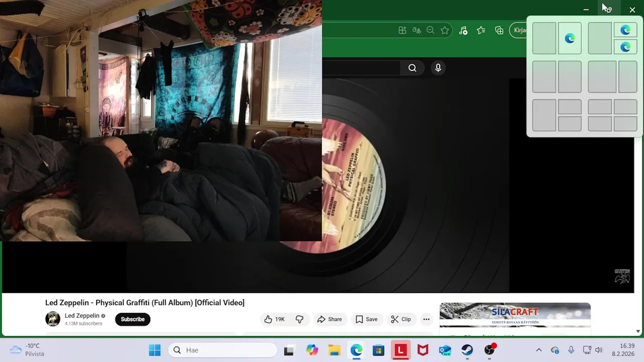Open Steam from the taskbar

pos(467,350)
